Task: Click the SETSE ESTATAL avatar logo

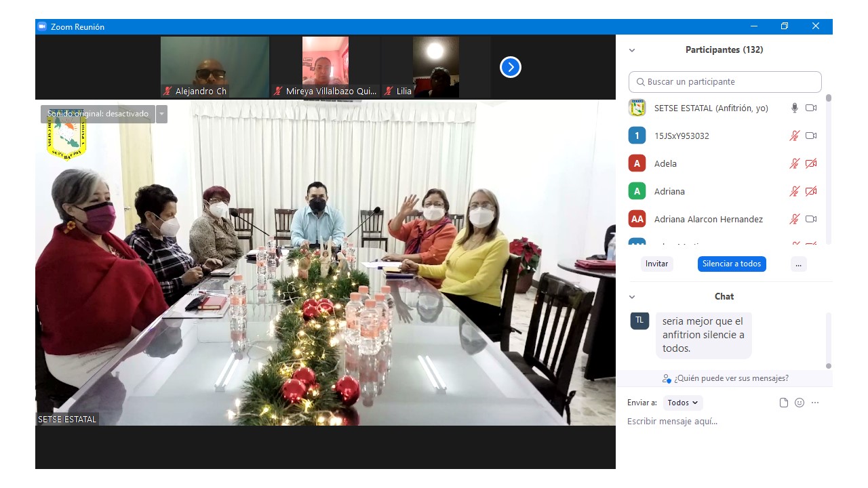Action: (637, 108)
